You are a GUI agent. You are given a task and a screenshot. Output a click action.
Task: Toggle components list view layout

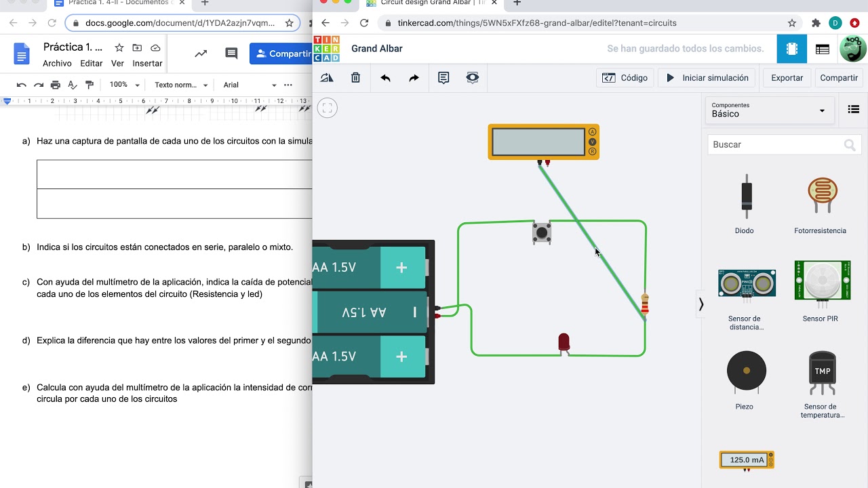coord(854,109)
